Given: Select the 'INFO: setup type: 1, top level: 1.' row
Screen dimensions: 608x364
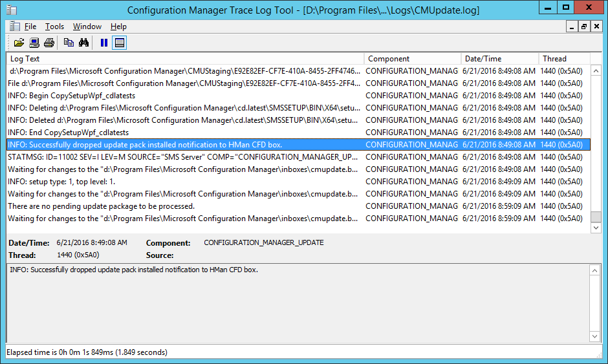Looking at the screenshot, I should tap(299, 182).
